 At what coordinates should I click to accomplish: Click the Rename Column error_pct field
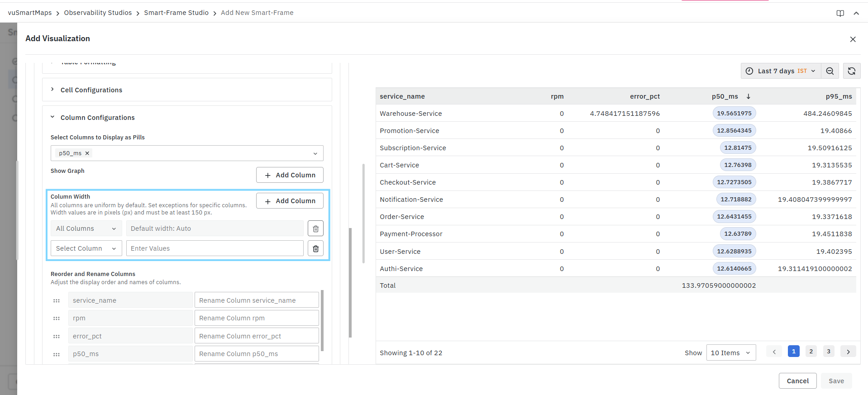(257, 336)
